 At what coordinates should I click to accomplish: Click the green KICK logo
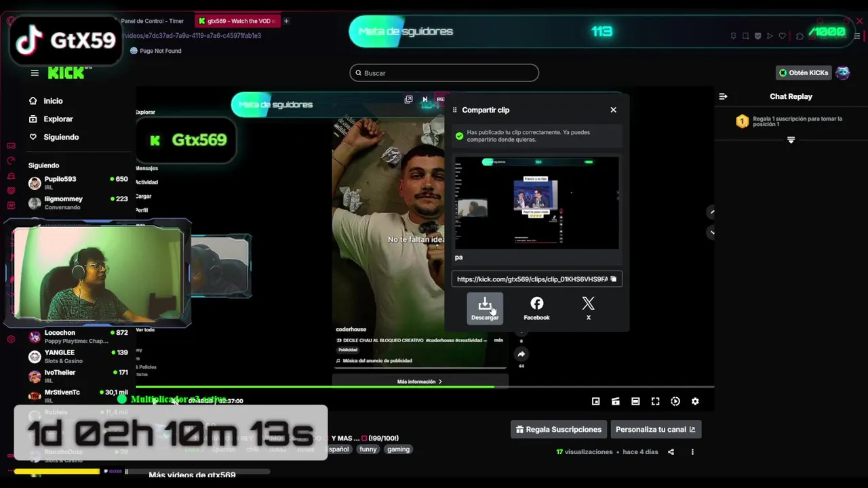(x=68, y=73)
